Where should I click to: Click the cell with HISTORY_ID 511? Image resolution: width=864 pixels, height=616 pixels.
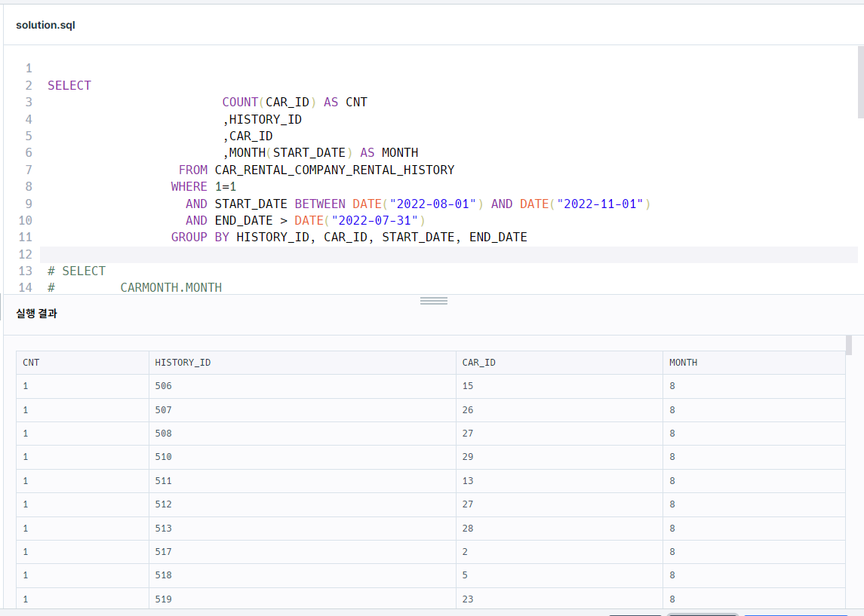coord(303,480)
